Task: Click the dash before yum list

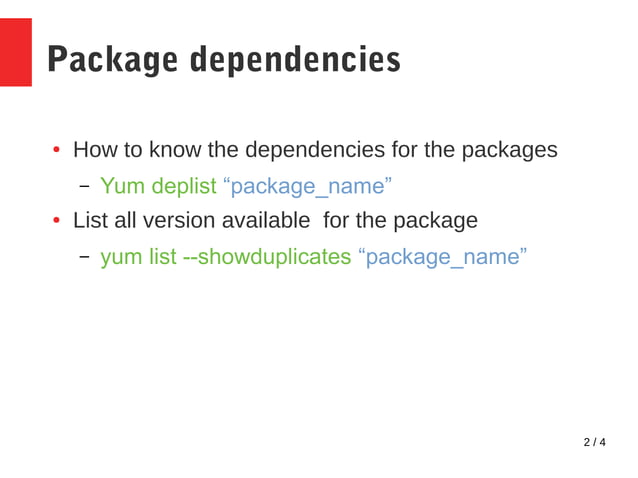Action: (x=84, y=257)
